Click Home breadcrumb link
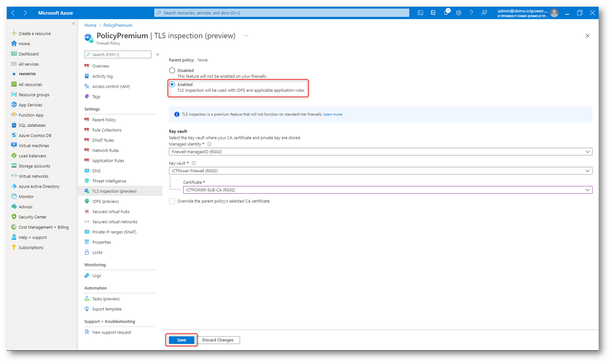 click(x=90, y=25)
